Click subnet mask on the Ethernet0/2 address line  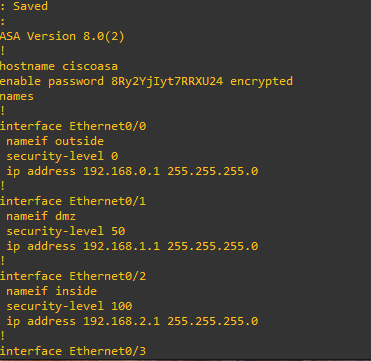pos(213,321)
